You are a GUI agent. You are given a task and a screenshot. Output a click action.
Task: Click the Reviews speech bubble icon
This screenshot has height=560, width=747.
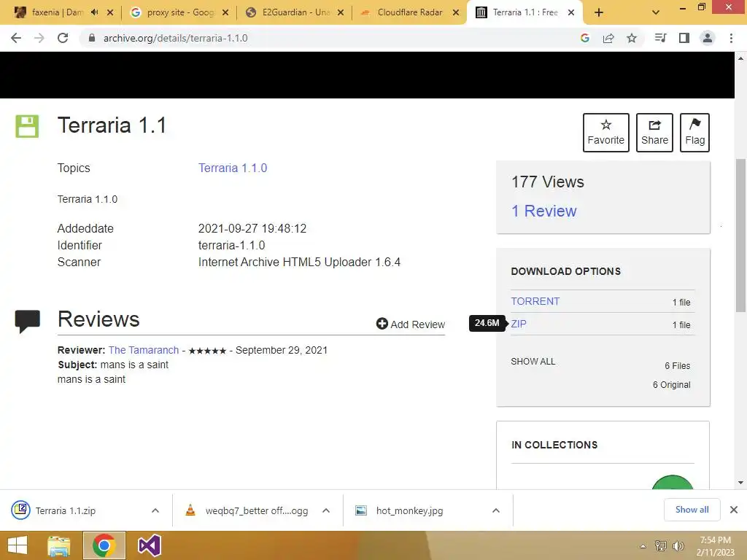pyautogui.click(x=28, y=321)
